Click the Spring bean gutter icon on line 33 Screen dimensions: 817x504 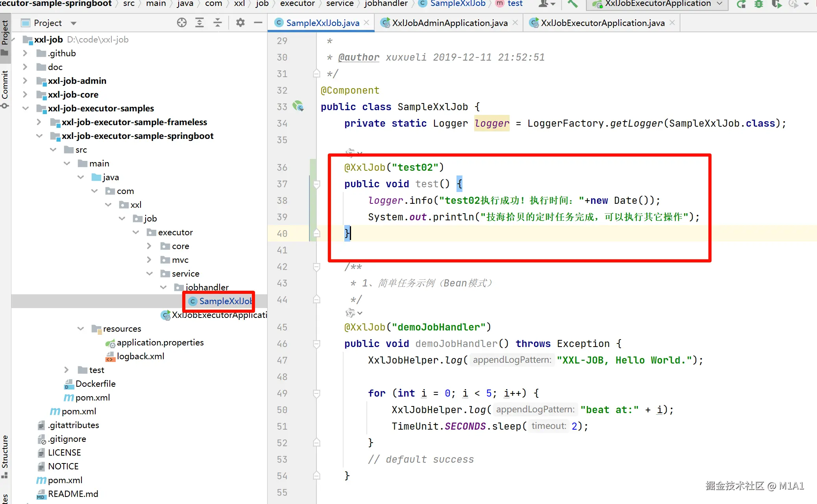298,106
